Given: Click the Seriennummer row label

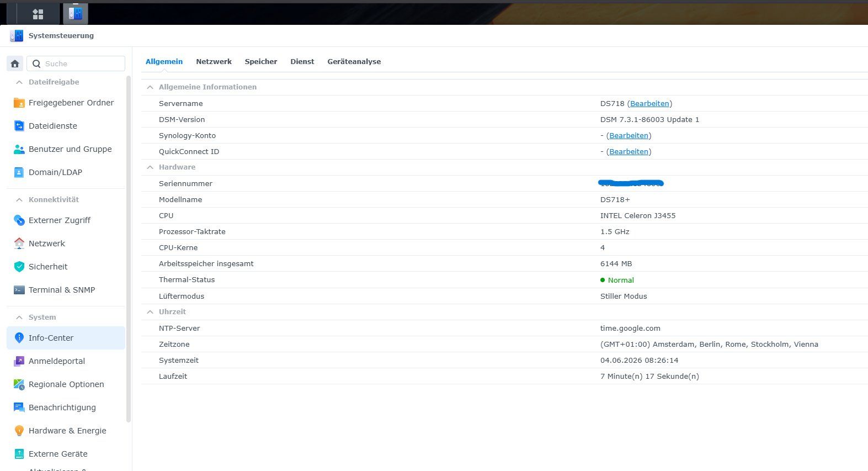Looking at the screenshot, I should [x=185, y=184].
